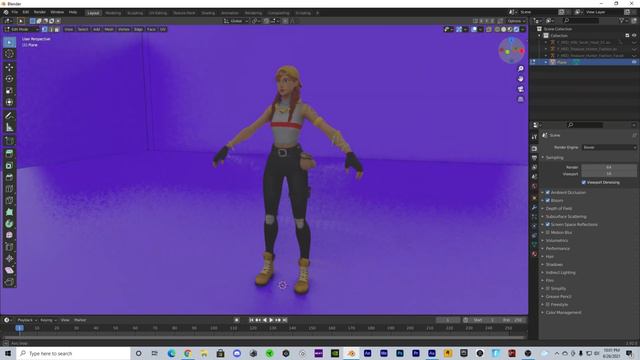Open the Material Properties tab icon
The height and width of the screenshot is (360, 640).
534,254
